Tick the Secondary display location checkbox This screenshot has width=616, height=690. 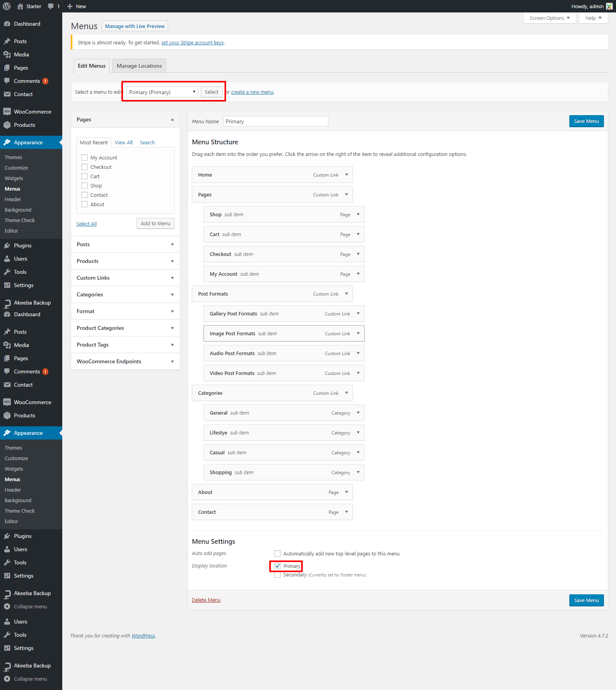277,575
